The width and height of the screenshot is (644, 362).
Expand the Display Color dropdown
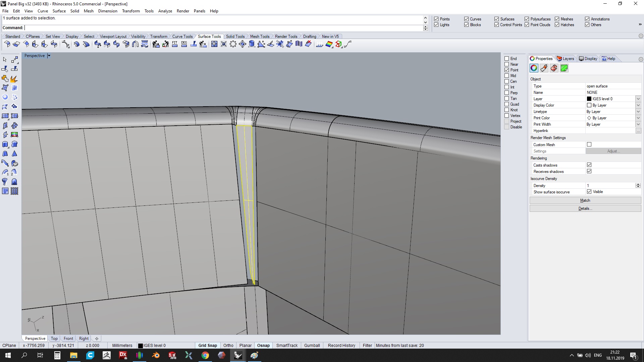pos(638,105)
